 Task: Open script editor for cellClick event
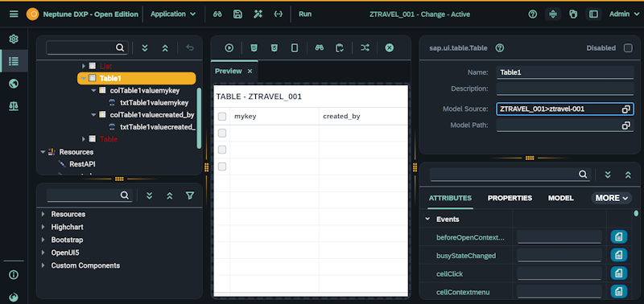pyautogui.click(x=619, y=273)
